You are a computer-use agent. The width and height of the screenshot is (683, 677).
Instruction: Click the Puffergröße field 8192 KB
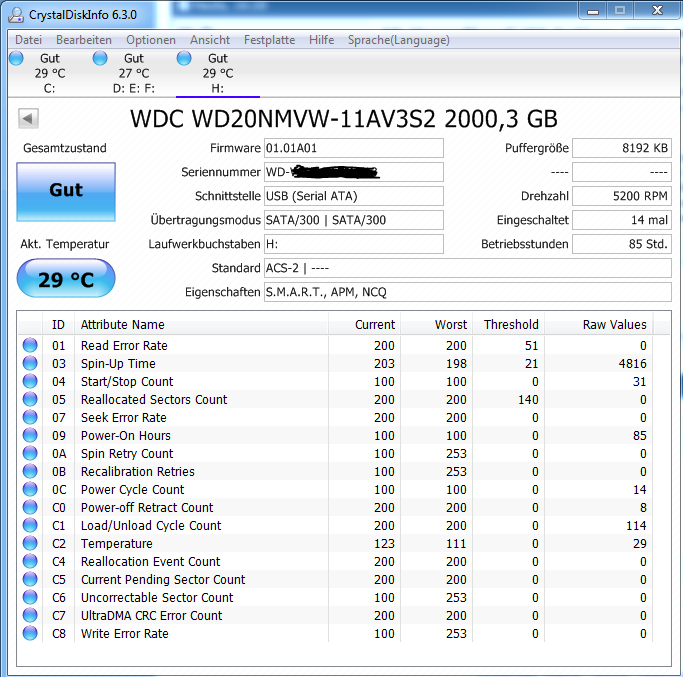click(x=622, y=148)
